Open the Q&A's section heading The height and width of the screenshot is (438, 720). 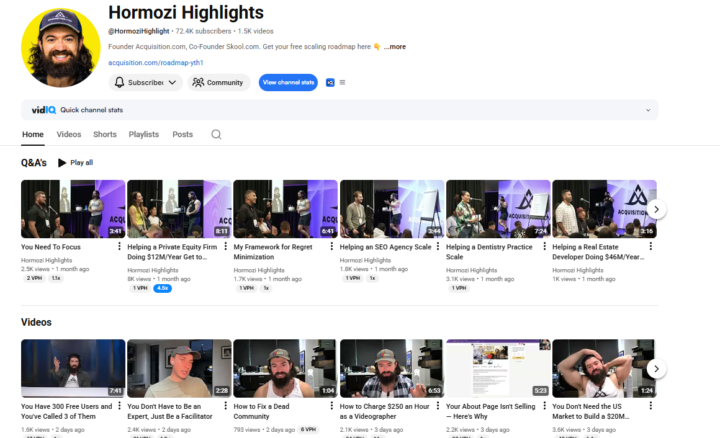tap(34, 163)
